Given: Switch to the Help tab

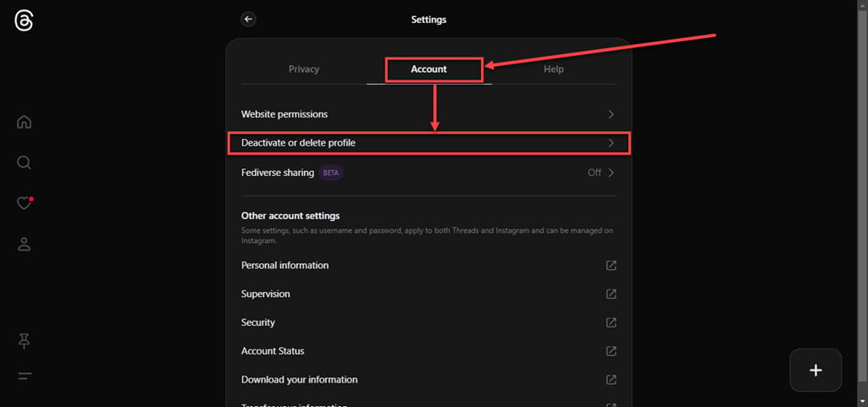Looking at the screenshot, I should click(554, 69).
